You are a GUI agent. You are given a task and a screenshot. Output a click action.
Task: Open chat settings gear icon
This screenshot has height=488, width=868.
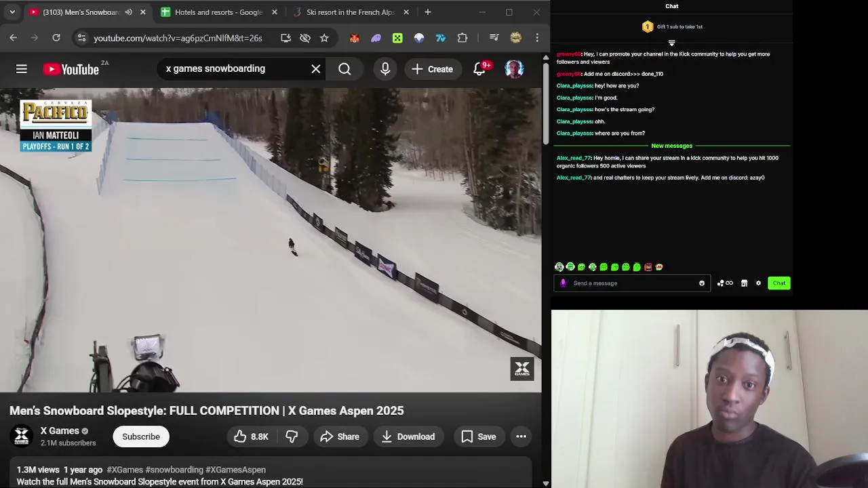758,283
